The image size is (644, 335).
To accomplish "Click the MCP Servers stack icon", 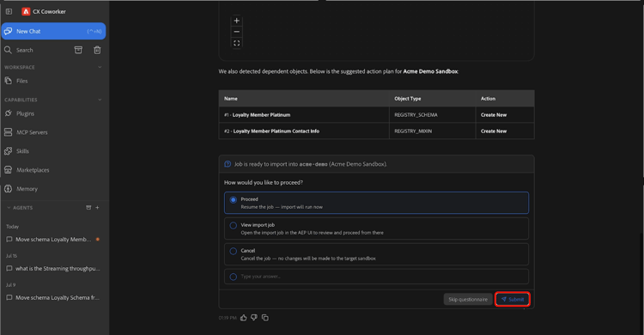I will [x=9, y=132].
